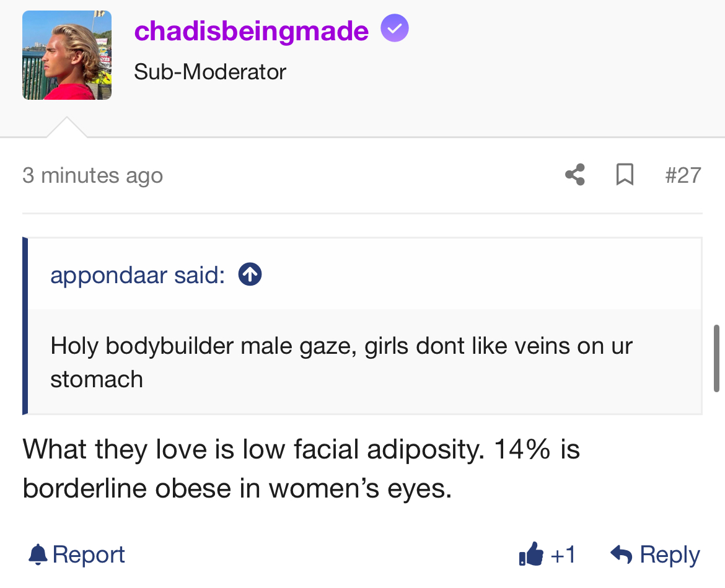The height and width of the screenshot is (588, 725).
Task: Click the page scrollbar thumb
Action: point(716,358)
